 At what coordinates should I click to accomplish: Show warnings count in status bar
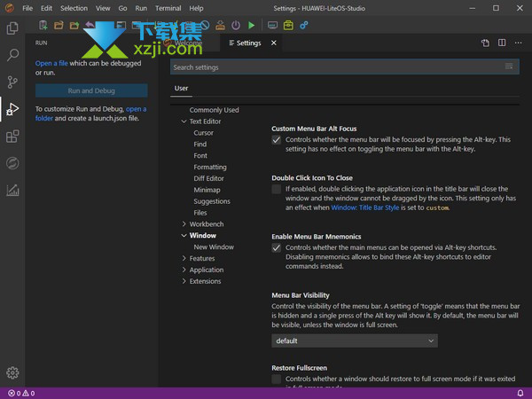pos(28,393)
